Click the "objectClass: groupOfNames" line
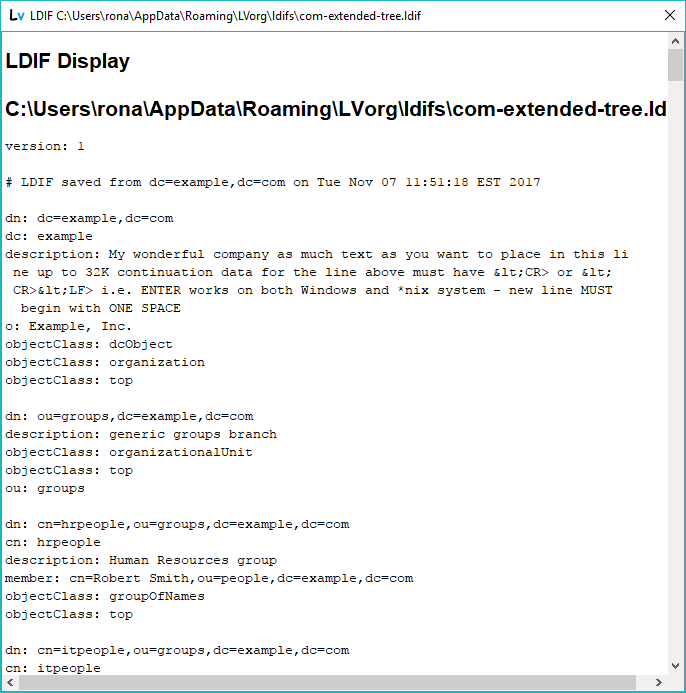This screenshot has height=693, width=686. pos(104,596)
